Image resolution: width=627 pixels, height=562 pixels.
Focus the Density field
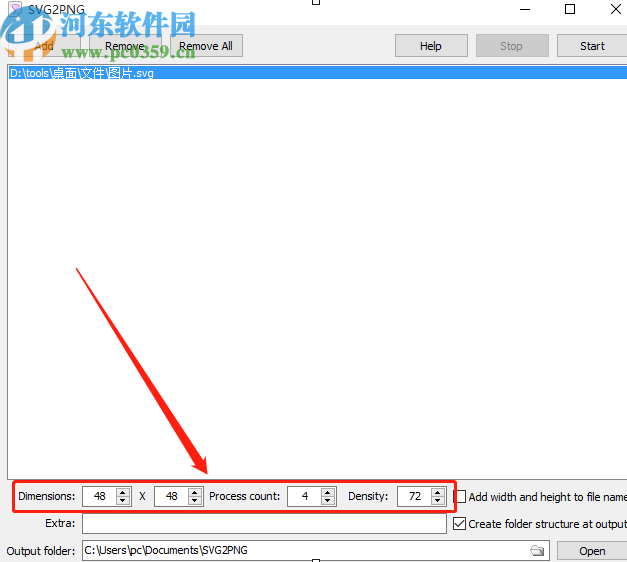415,496
